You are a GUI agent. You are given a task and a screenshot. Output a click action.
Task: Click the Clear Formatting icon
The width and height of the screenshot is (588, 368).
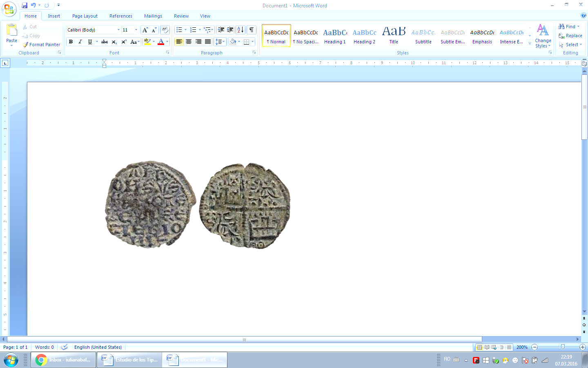(x=165, y=30)
